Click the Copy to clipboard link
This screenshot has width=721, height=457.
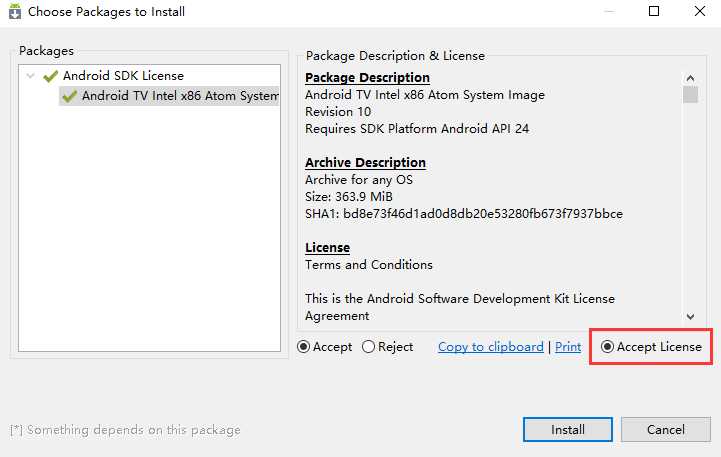coord(491,347)
